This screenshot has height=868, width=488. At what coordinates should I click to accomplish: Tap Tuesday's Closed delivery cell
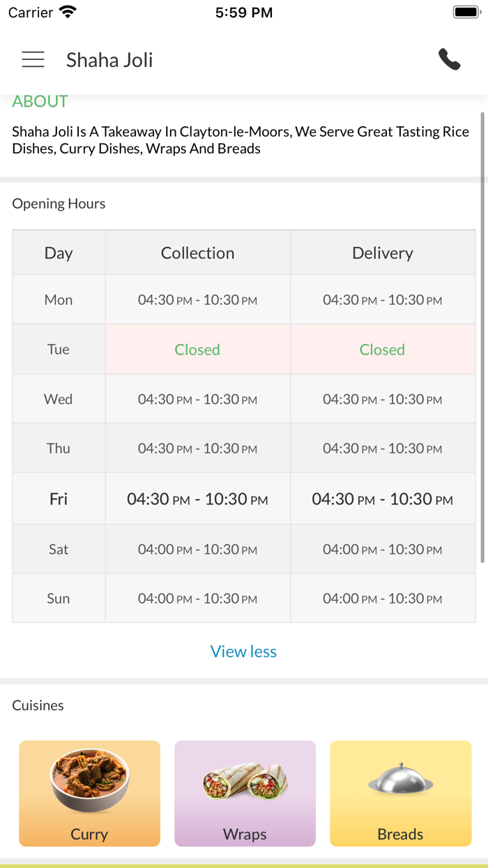tap(382, 350)
